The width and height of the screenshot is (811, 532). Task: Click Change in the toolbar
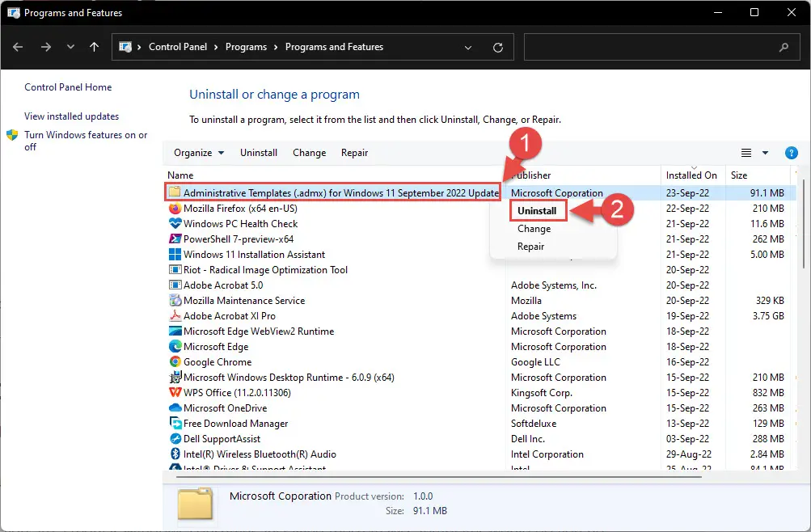(310, 153)
